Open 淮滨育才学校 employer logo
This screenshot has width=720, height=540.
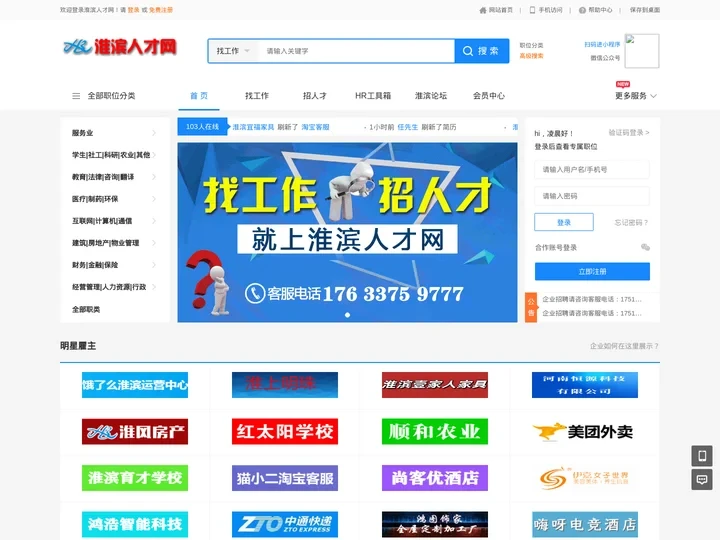[x=135, y=478]
